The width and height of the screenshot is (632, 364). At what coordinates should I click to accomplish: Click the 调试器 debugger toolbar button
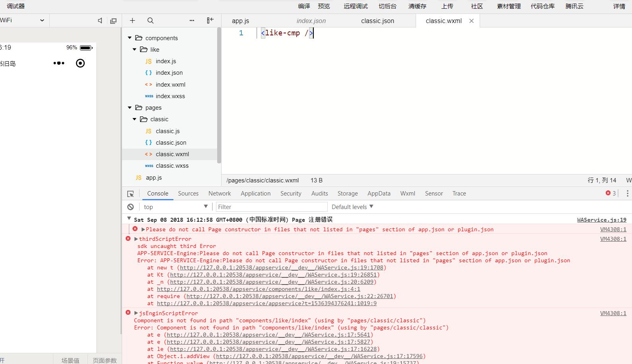point(16,6)
